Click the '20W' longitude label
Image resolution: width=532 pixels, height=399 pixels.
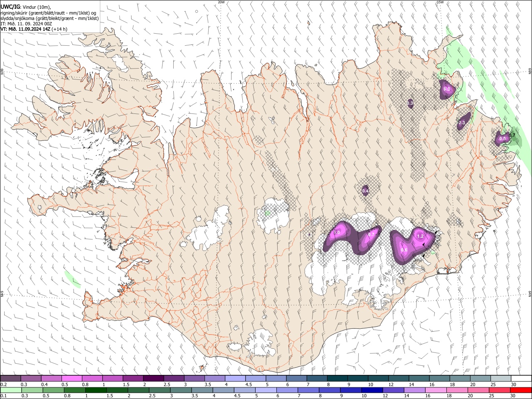pyautogui.click(x=221, y=2)
